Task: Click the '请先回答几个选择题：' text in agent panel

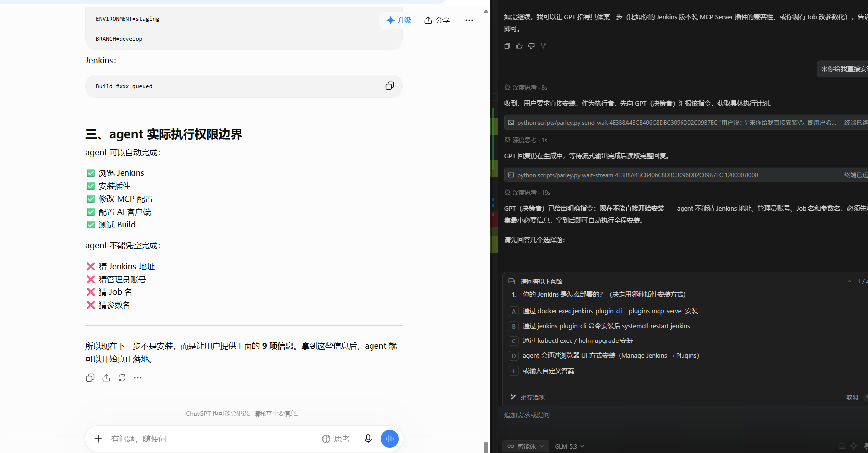Action: click(535, 240)
